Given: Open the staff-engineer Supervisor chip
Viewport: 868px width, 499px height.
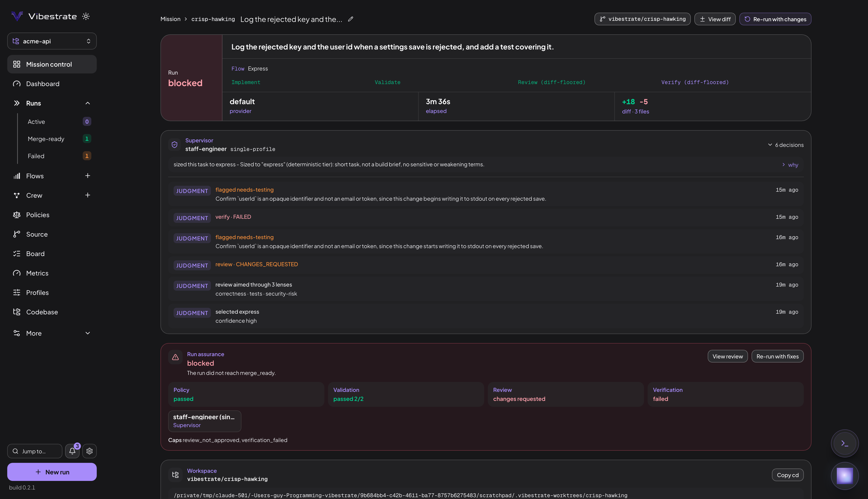Looking at the screenshot, I should 205,421.
